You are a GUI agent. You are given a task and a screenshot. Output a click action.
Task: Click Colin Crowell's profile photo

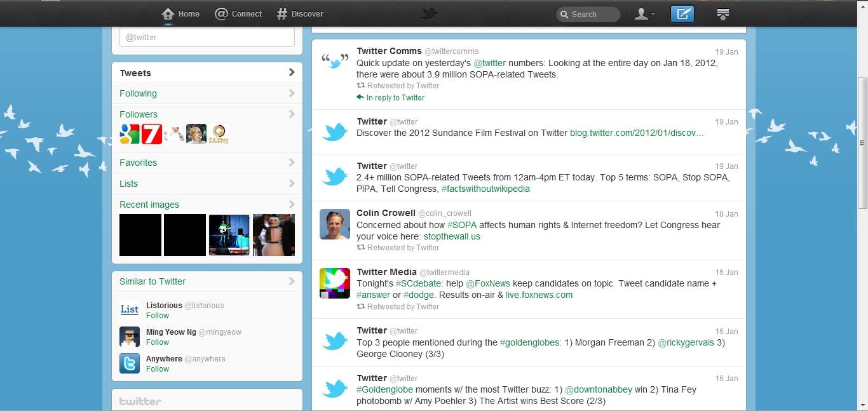(x=335, y=224)
